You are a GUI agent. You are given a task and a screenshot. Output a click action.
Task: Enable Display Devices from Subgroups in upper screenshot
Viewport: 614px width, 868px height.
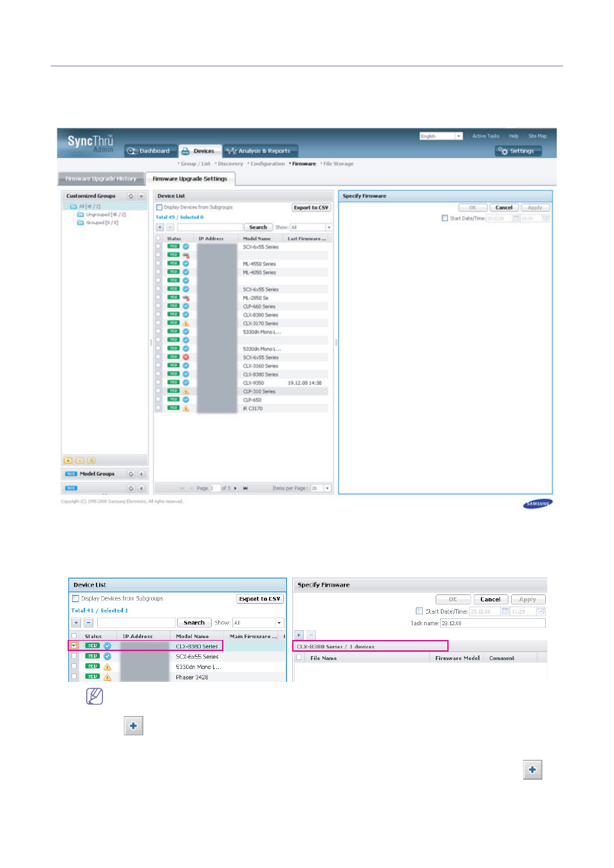click(x=159, y=207)
